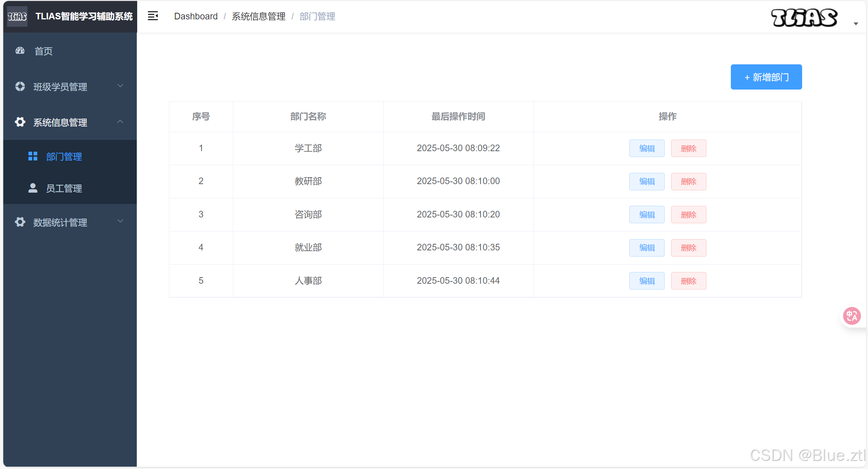The width and height of the screenshot is (868, 469).
Task: Collapse the 系统信息管理 submenu chevron
Action: 120,122
